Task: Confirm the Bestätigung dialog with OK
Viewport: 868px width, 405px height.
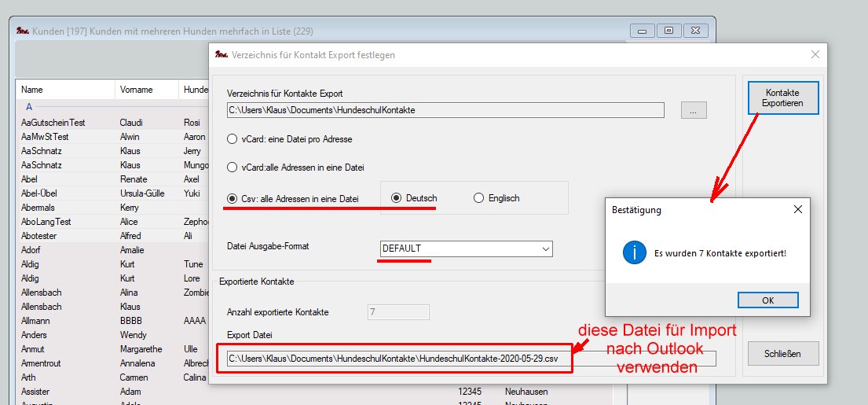Action: (767, 300)
